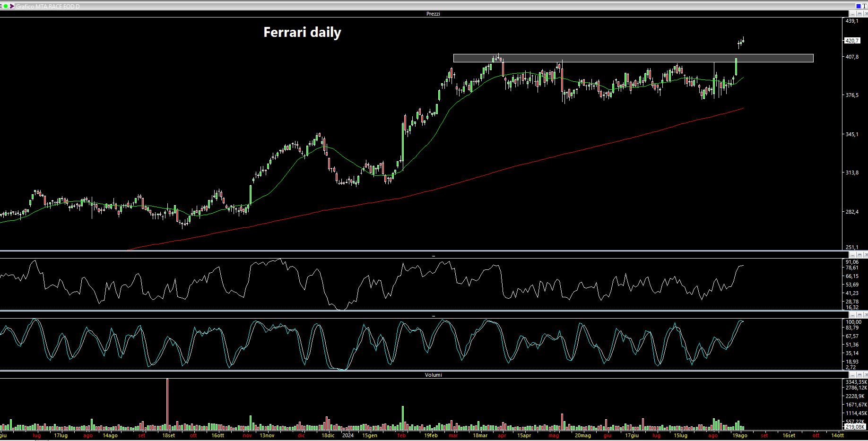Click the 15lug date axis label
Viewport: 868px width, 441px height.
[680, 435]
